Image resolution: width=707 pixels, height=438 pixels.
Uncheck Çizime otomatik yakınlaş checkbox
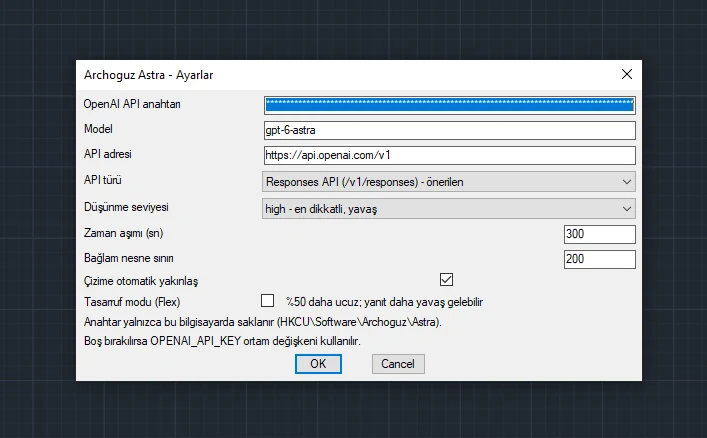446,280
